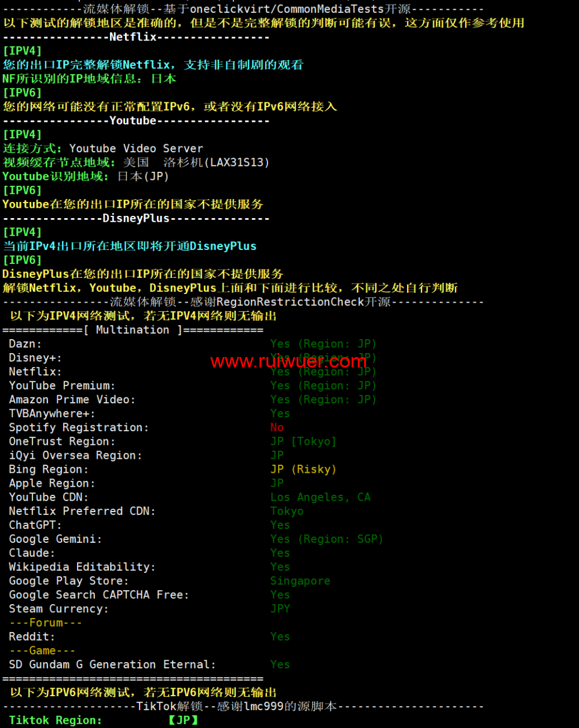Click the "ChatGPT:" row label
Screen dimensions: 579x728
click(35, 525)
